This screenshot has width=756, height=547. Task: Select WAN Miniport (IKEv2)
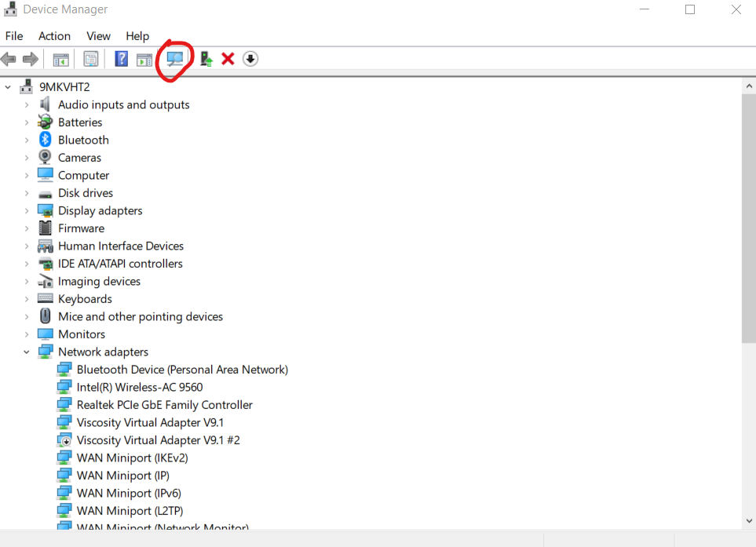[x=132, y=458]
